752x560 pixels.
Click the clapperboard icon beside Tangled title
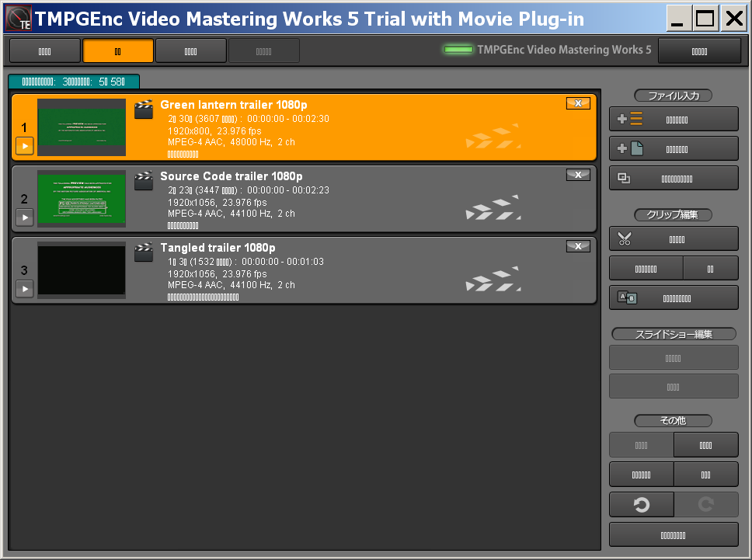(144, 252)
